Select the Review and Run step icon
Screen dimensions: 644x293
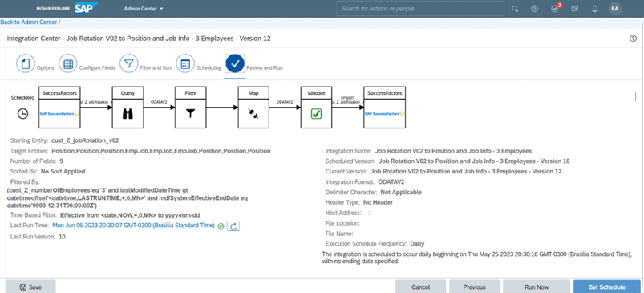click(x=235, y=64)
